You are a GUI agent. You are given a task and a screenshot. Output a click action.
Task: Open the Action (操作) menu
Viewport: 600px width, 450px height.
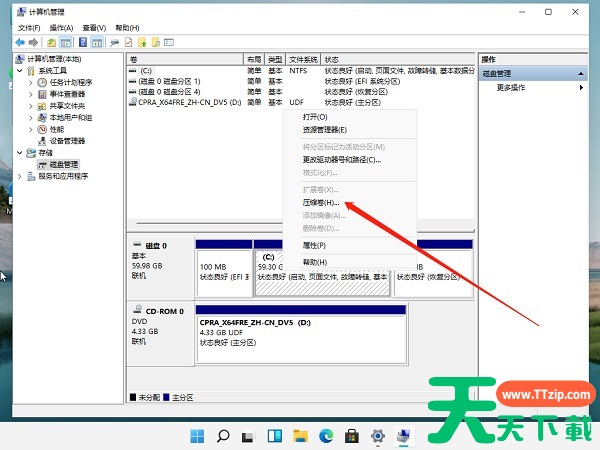tap(61, 28)
